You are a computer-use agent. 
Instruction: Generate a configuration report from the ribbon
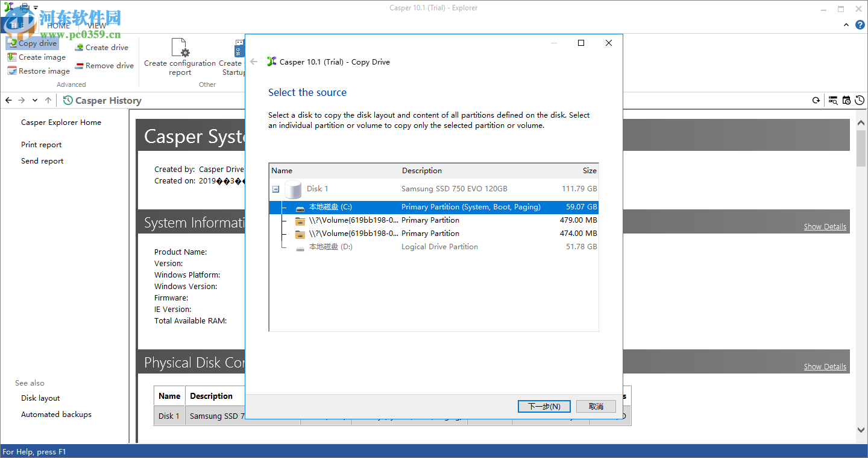tap(180, 57)
